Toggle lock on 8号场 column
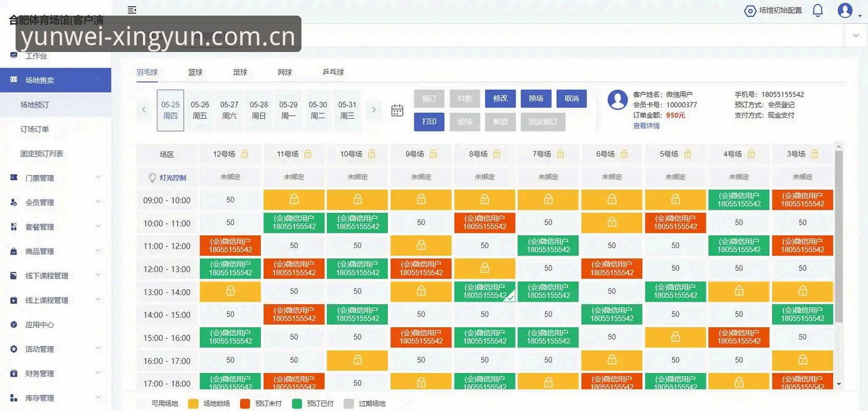 click(x=497, y=154)
